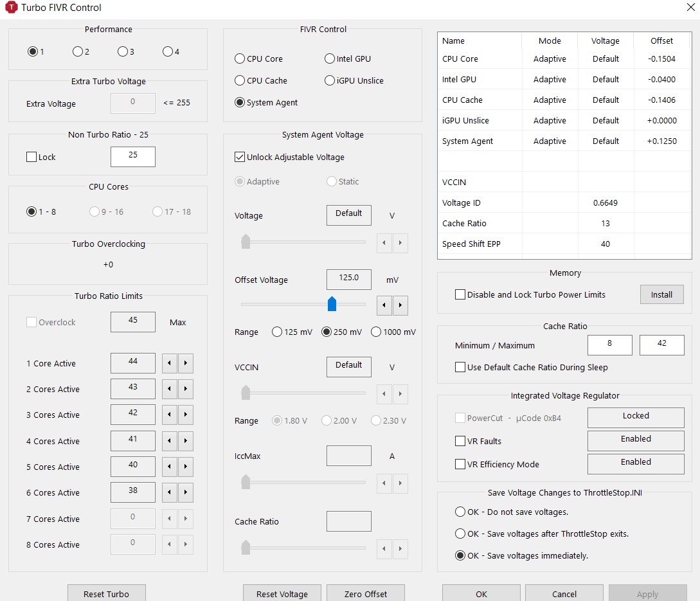The image size is (700, 601).
Task: Increase 1 Core Active ratio arrow
Action: [x=186, y=363]
